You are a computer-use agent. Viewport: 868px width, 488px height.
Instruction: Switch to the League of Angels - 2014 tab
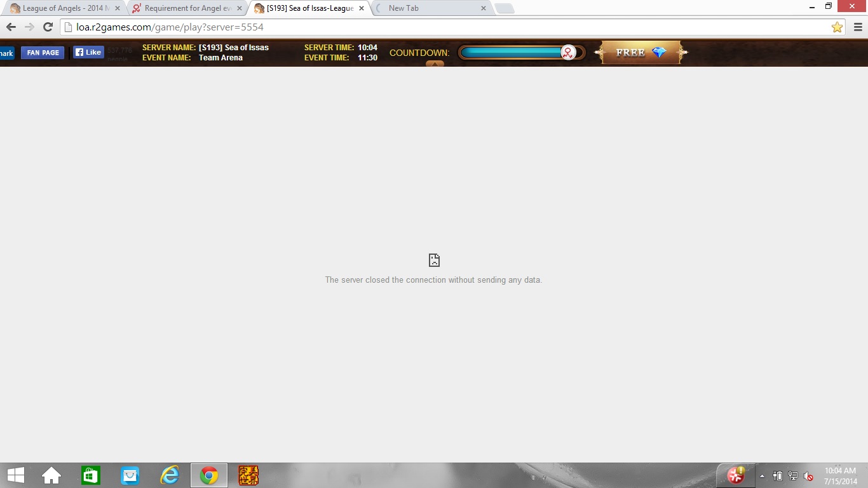62,8
